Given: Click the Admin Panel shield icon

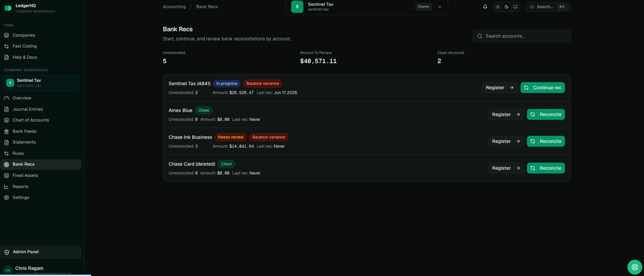Looking at the screenshot, I should click(x=7, y=252).
